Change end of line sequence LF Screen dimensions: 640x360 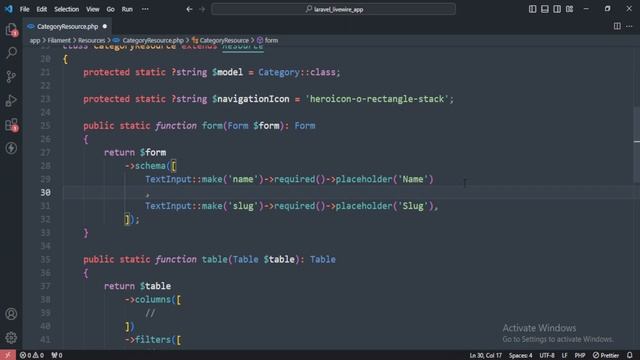pyautogui.click(x=564, y=355)
